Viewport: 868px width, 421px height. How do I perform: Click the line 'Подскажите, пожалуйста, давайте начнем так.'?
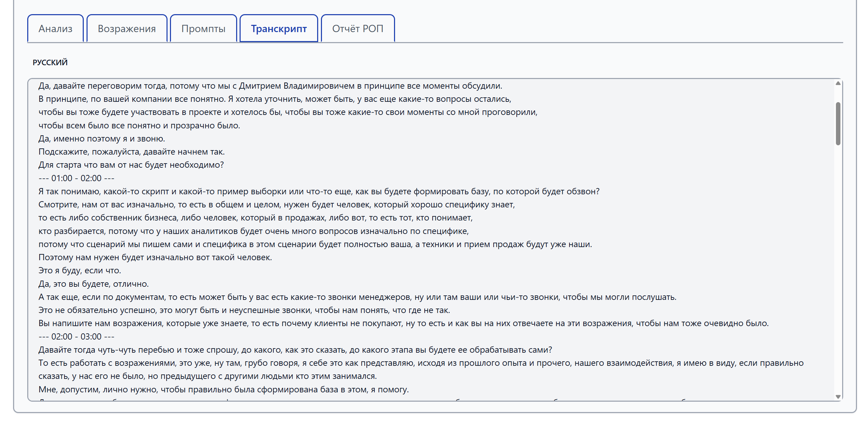pyautogui.click(x=131, y=152)
